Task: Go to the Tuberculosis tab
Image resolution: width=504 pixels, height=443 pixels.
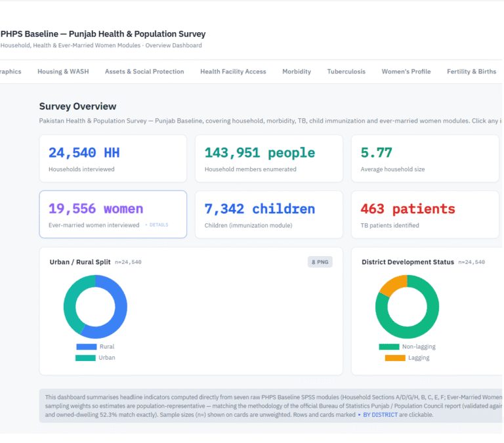Action: [346, 72]
